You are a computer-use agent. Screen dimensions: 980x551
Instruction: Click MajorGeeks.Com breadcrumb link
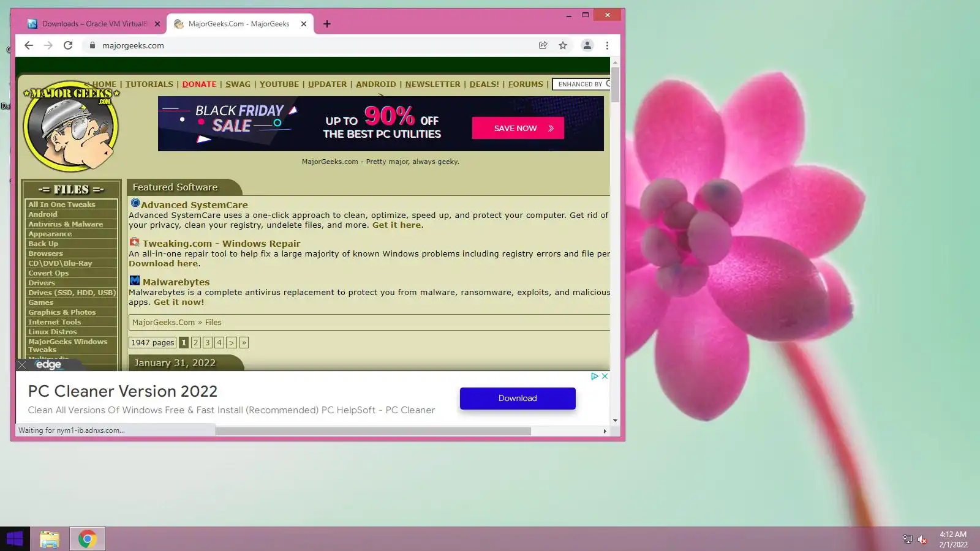[164, 323]
